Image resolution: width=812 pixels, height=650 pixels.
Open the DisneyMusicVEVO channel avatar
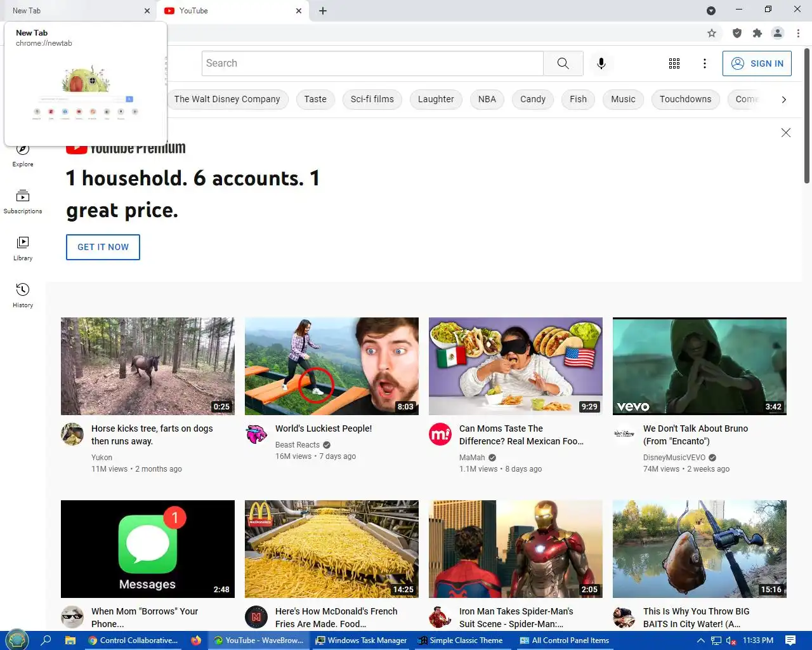click(x=624, y=434)
